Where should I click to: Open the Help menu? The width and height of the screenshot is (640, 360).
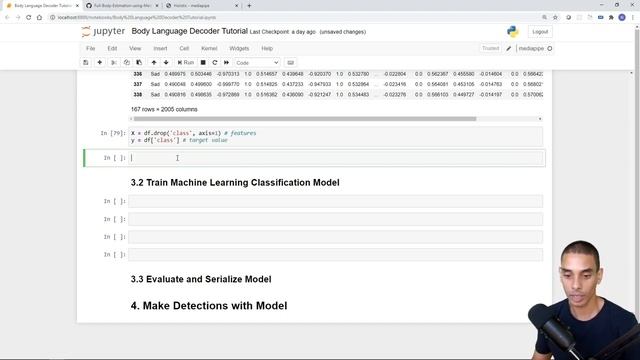267,48
